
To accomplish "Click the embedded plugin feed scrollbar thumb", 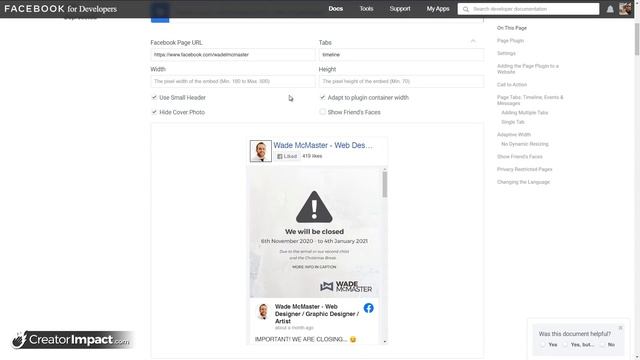I will pyautogui.click(x=384, y=184).
